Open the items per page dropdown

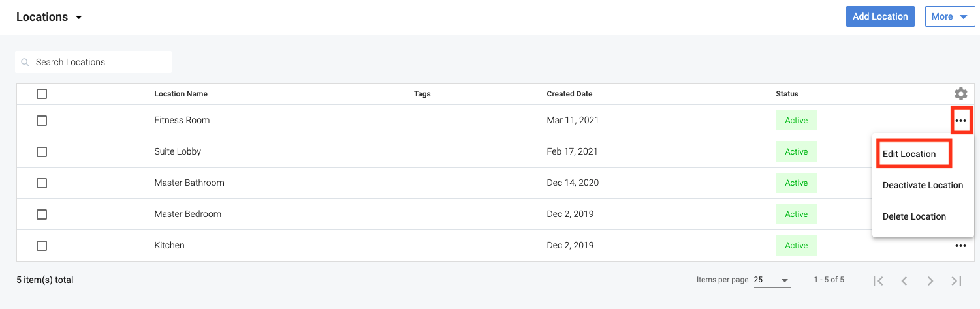[x=771, y=280]
